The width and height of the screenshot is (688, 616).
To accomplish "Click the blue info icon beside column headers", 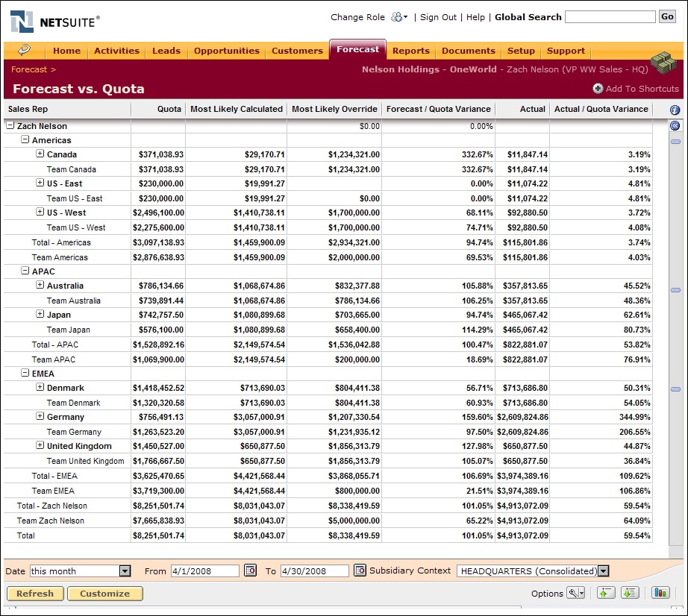I will tap(675, 110).
